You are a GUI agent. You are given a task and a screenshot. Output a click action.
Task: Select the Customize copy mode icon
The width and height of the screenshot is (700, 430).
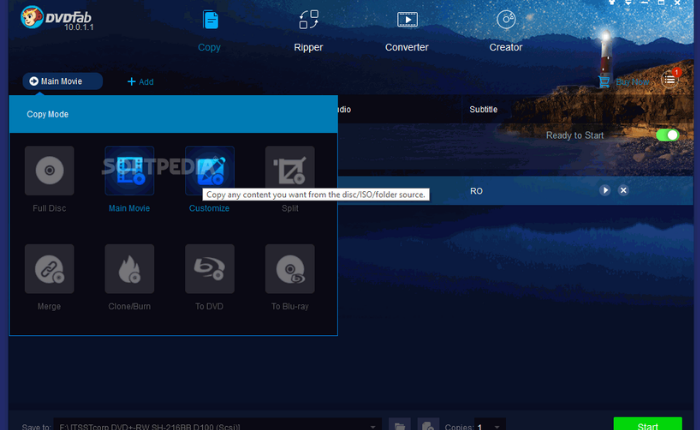click(x=209, y=171)
